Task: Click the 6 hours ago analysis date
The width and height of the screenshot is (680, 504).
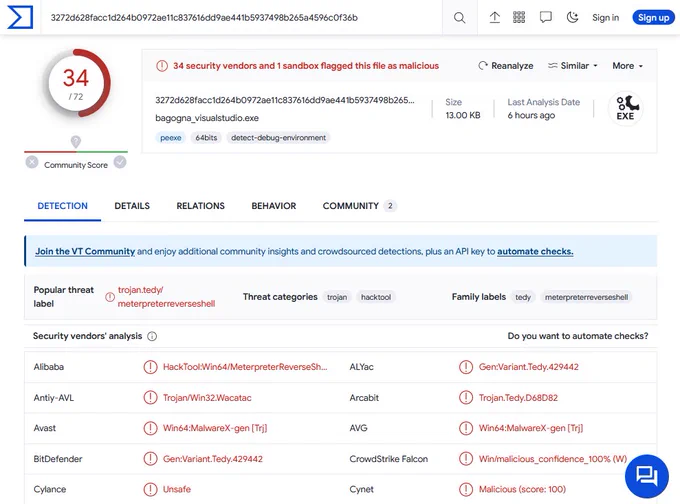Action: coord(531,115)
